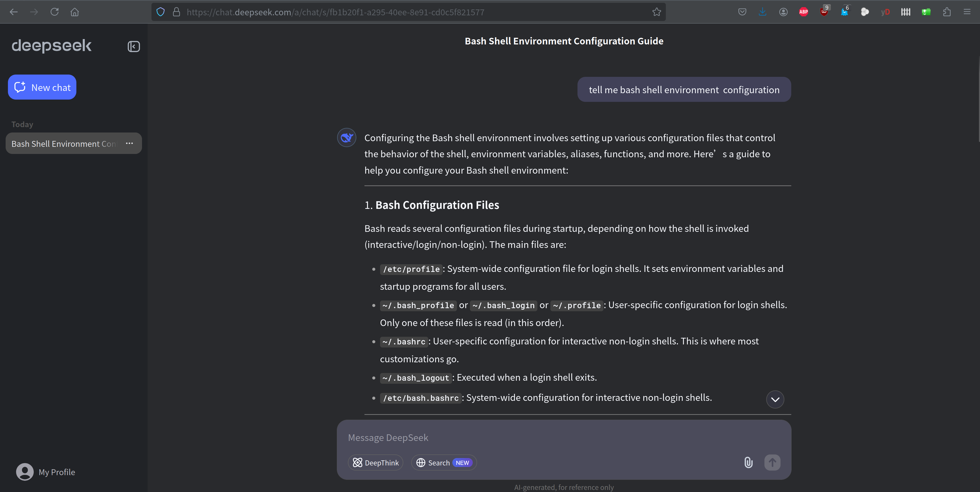Select the /etc/bash.bashrc code text
The height and width of the screenshot is (492, 980).
421,398
